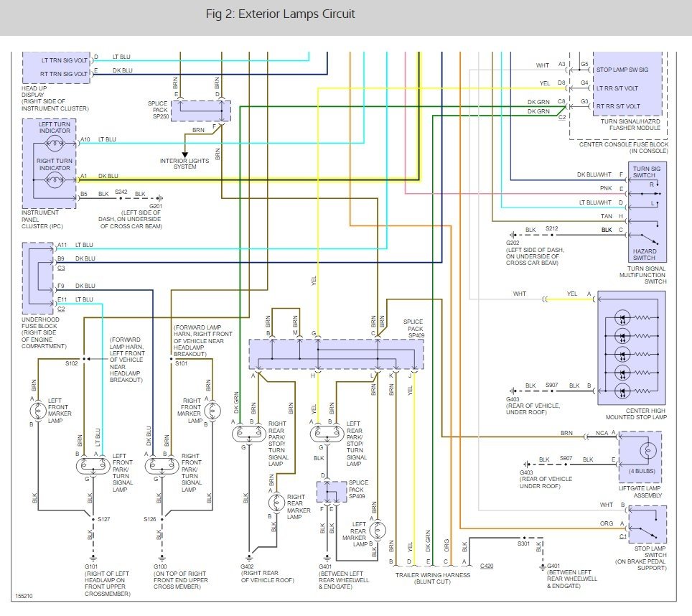Click the 'STOP LAMP SW SIG' text
Image resolution: width=692 pixels, height=616 pixels.
622,70
